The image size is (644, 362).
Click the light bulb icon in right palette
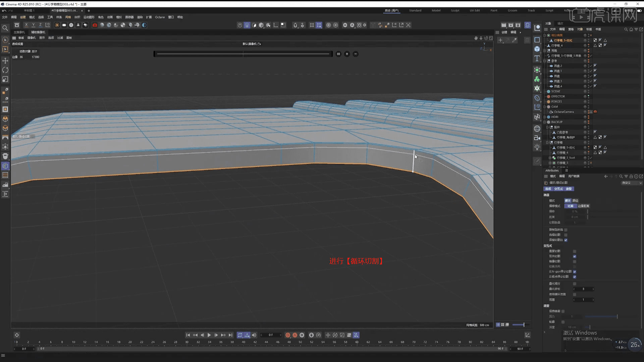coord(537,147)
